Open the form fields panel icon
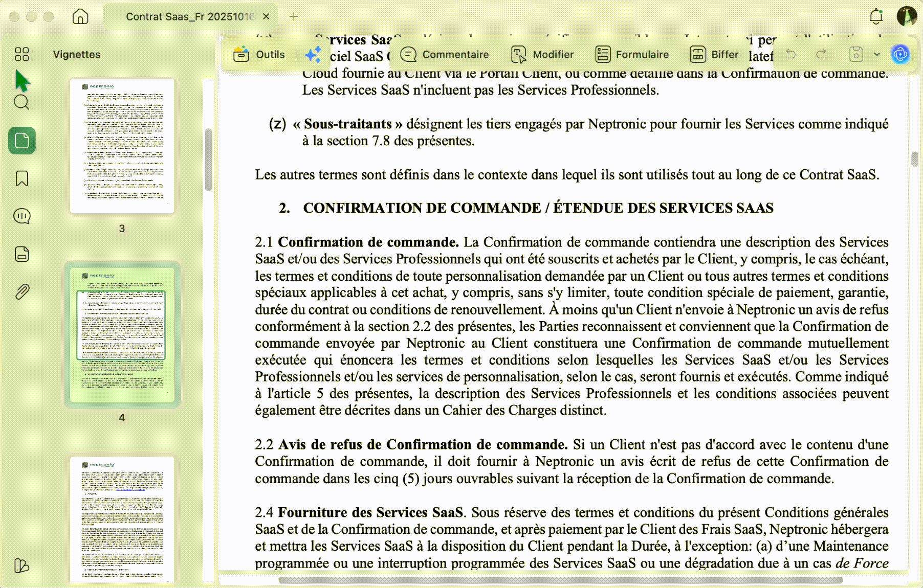Screen dimensions: 923x588 click(x=22, y=254)
